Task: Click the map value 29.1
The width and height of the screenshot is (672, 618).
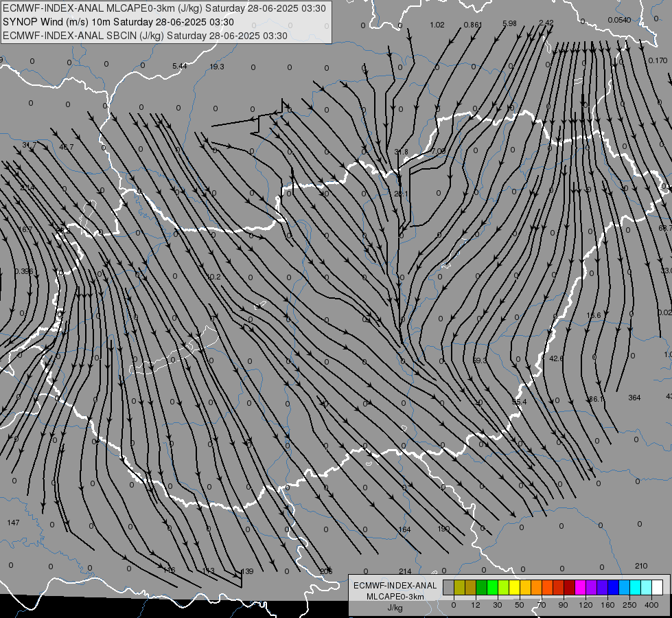Action: click(401, 194)
